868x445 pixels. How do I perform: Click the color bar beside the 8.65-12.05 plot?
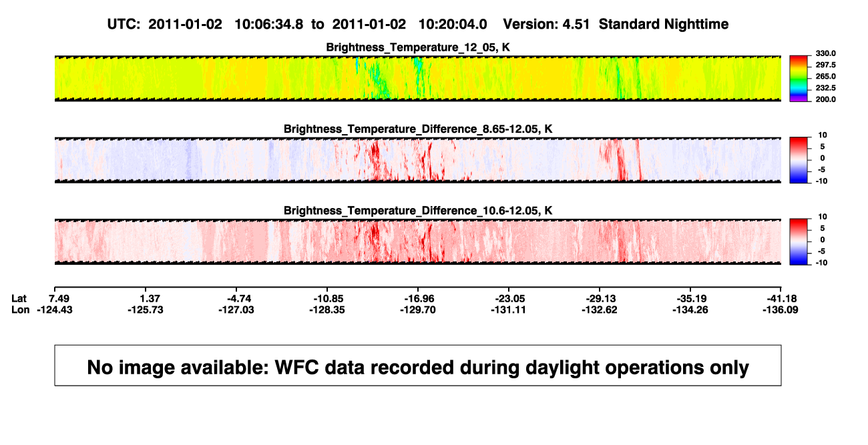pos(799,160)
